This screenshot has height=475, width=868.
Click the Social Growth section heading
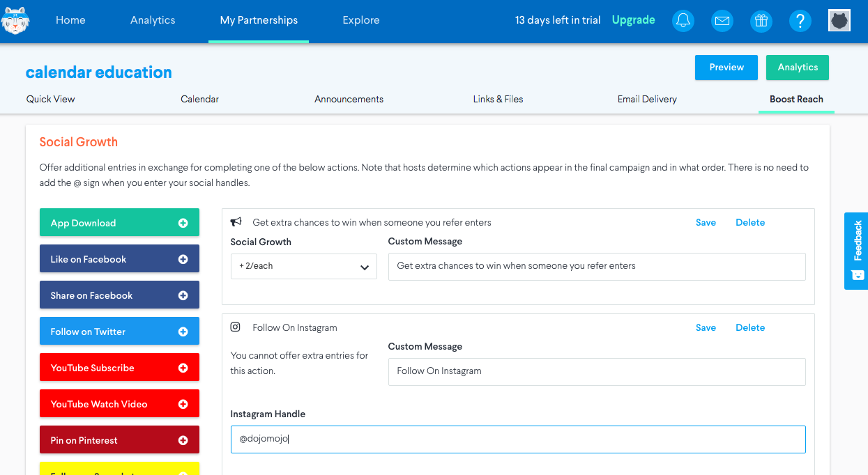pos(79,142)
